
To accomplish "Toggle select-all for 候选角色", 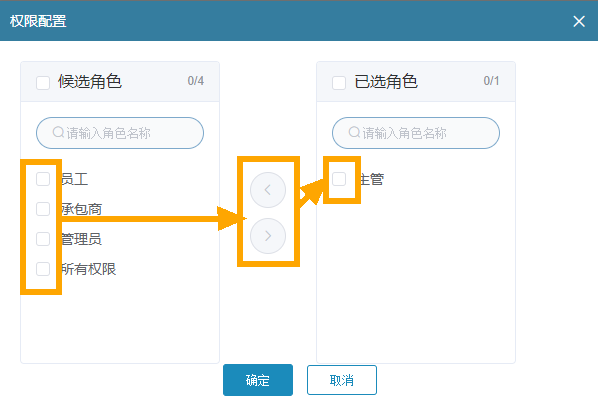I will click(x=43, y=83).
